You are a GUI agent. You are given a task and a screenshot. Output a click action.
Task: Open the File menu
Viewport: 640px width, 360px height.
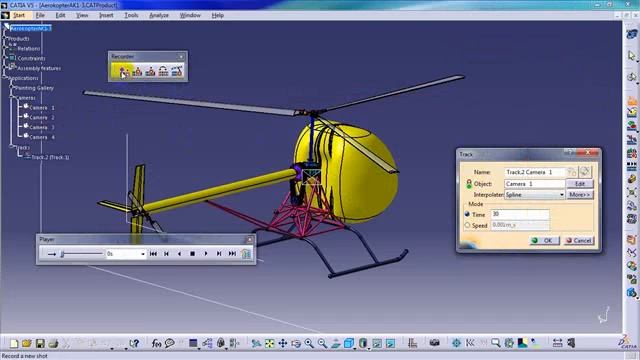[40, 15]
